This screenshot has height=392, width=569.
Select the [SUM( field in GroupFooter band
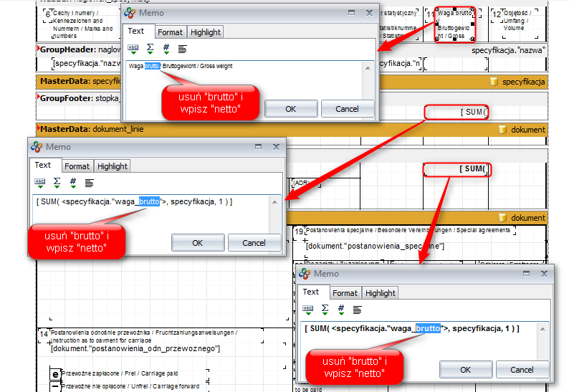[456, 113]
